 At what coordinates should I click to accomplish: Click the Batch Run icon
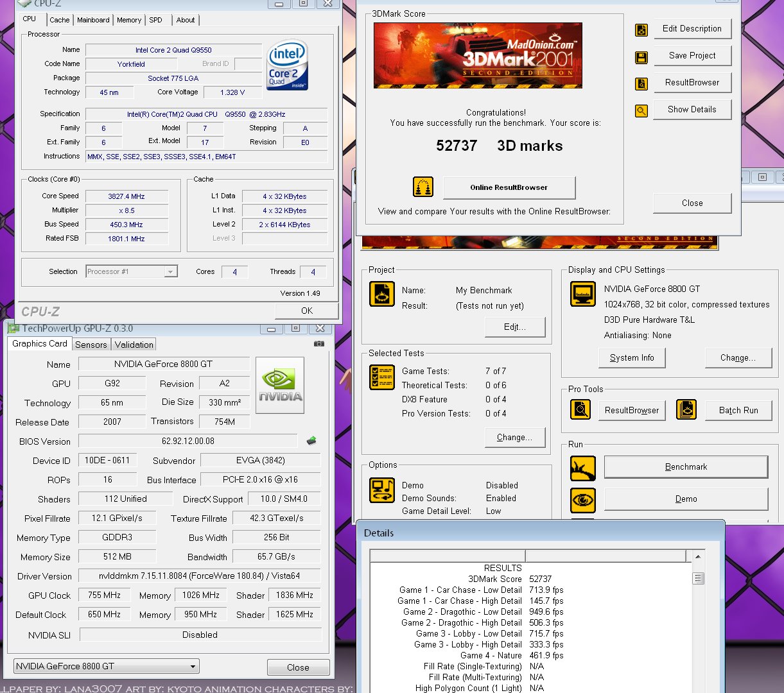[686, 409]
